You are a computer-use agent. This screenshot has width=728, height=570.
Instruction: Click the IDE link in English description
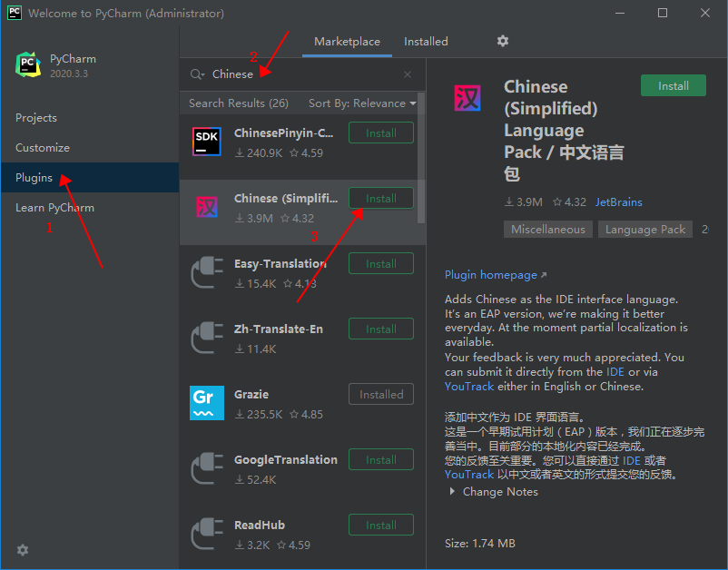coord(615,372)
